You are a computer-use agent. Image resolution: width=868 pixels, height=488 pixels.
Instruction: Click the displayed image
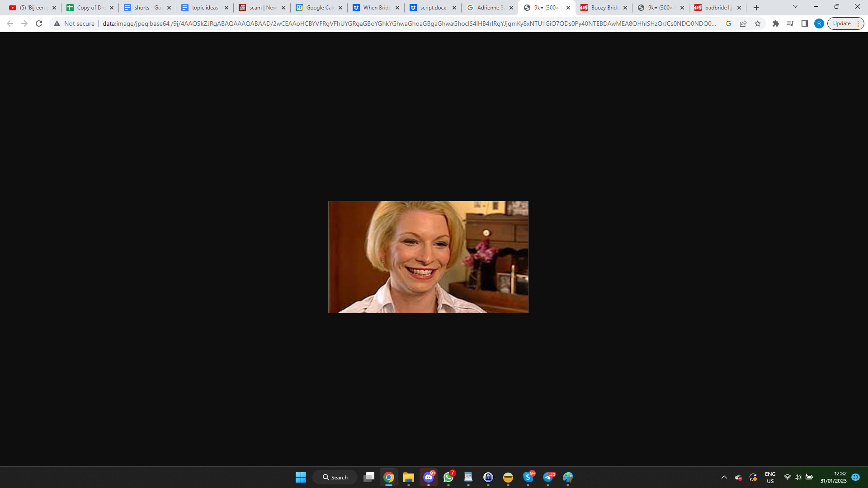tap(428, 257)
